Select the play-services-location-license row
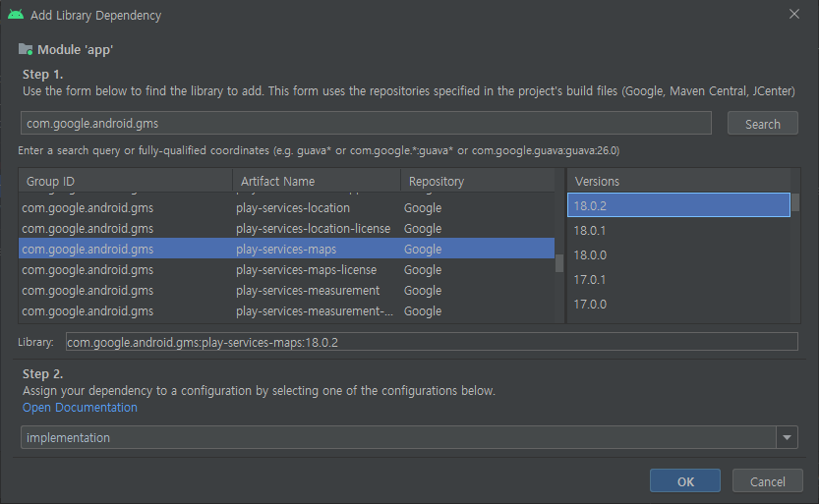This screenshot has height=504, width=819. tap(286, 229)
